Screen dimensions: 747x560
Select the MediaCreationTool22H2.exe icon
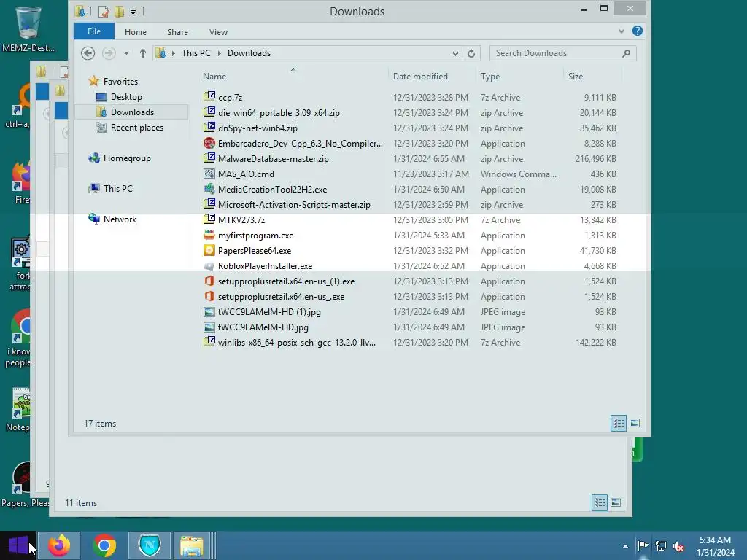click(209, 189)
